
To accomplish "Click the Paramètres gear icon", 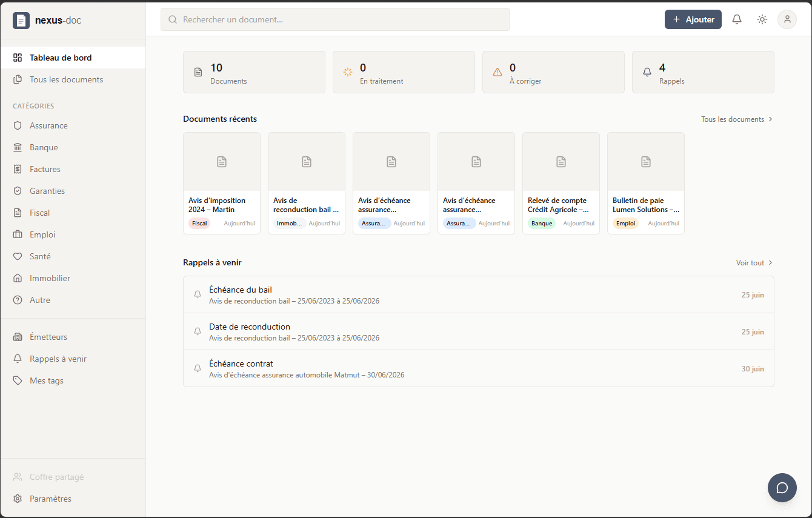I will pos(18,499).
